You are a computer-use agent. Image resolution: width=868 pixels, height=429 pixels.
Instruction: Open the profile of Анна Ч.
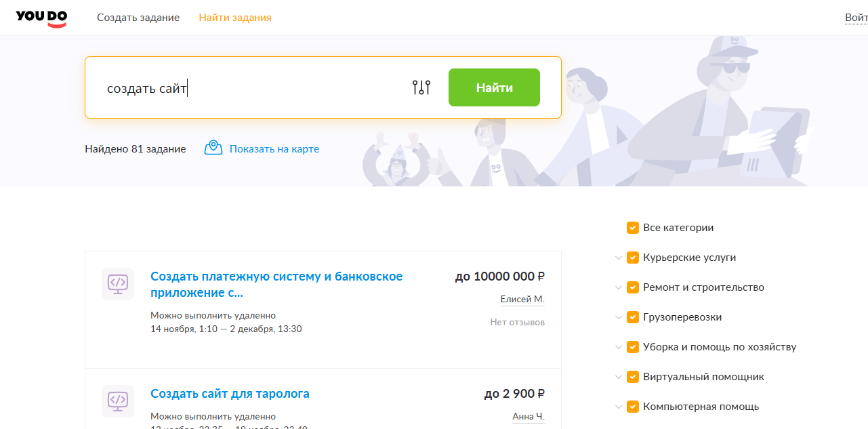529,417
